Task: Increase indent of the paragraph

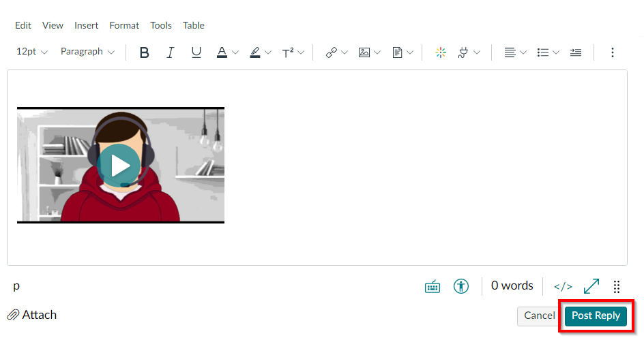Action: 576,52
